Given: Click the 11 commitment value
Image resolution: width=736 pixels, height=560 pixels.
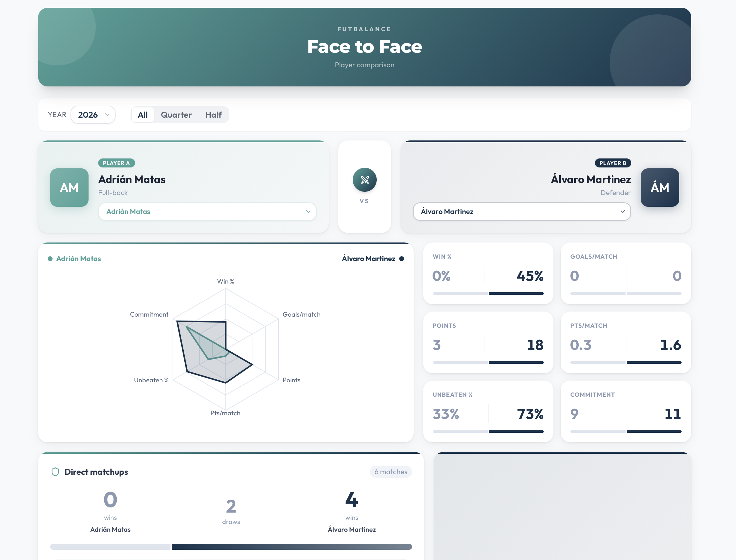Looking at the screenshot, I should (673, 414).
